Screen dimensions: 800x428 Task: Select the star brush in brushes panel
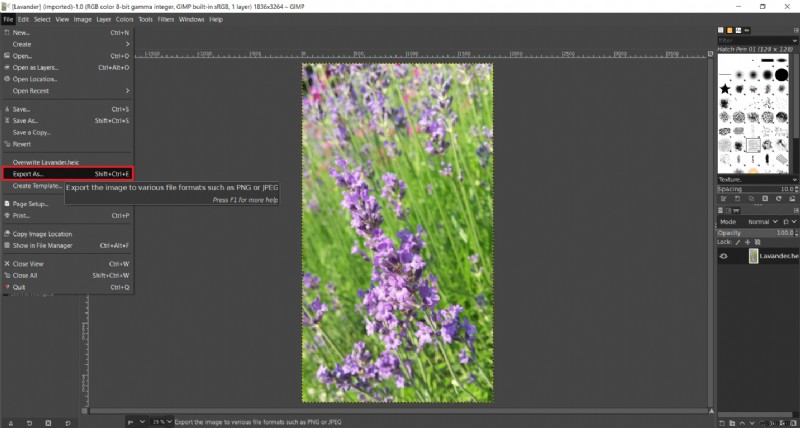click(x=724, y=90)
